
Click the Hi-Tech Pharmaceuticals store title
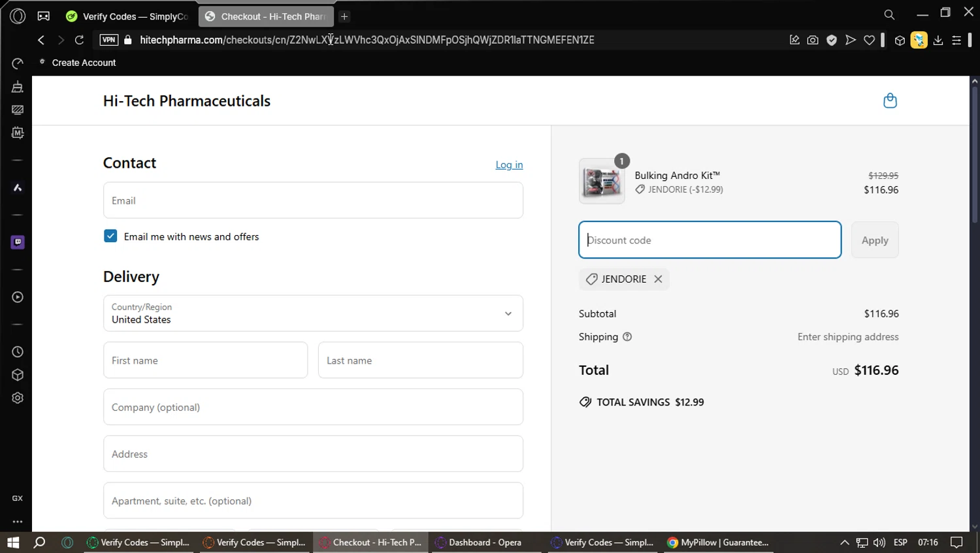[x=187, y=101]
